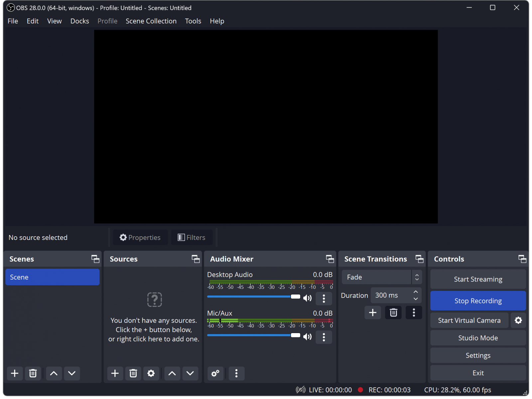Move scene up arrow in Scenes panel
532x399 pixels.
click(x=54, y=373)
